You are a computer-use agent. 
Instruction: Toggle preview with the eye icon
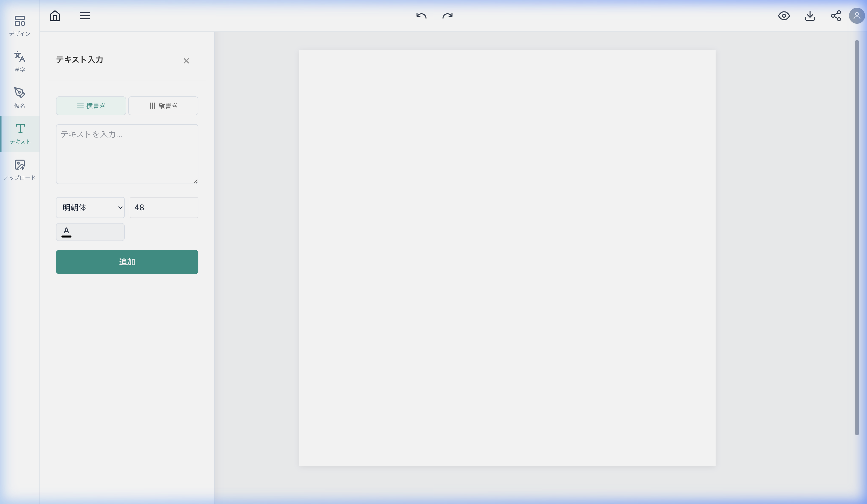click(x=784, y=16)
